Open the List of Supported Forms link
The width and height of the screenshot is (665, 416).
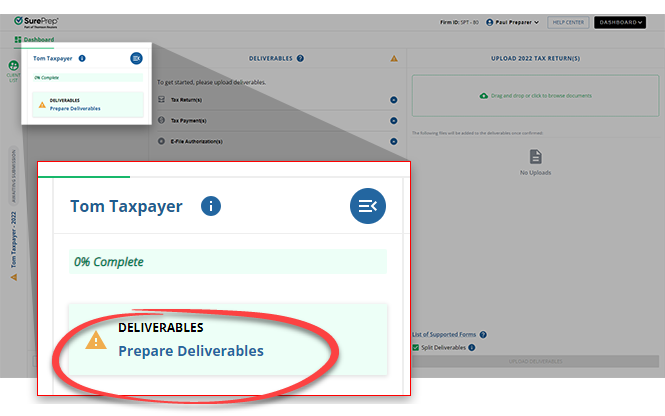pyautogui.click(x=444, y=335)
